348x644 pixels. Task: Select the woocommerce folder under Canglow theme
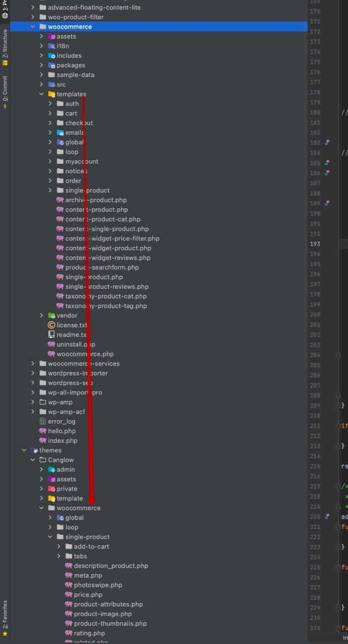point(78,508)
